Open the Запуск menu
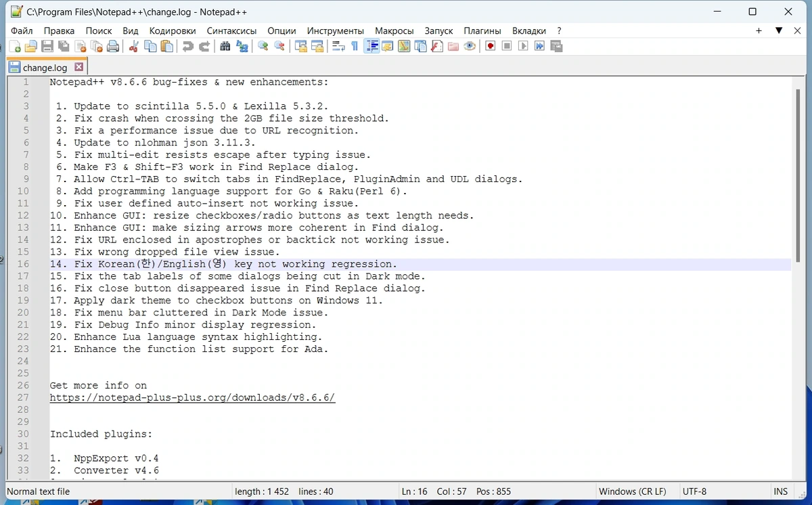This screenshot has width=812, height=505. point(438,30)
